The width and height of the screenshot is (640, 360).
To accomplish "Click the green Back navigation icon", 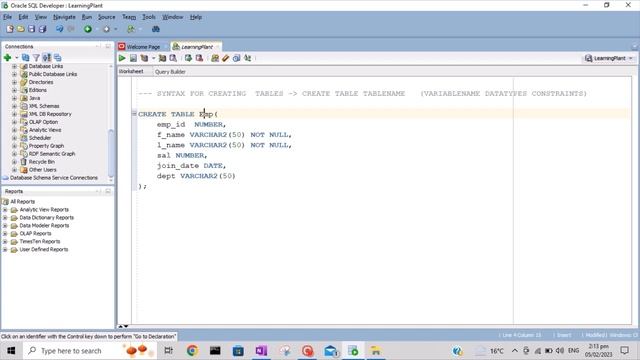I will pos(88,29).
